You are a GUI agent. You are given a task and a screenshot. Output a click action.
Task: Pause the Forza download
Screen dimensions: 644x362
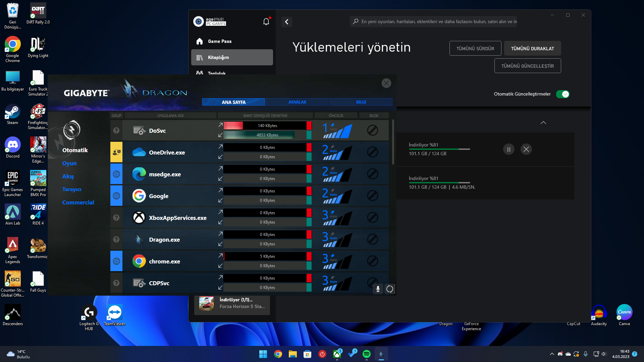click(508, 149)
